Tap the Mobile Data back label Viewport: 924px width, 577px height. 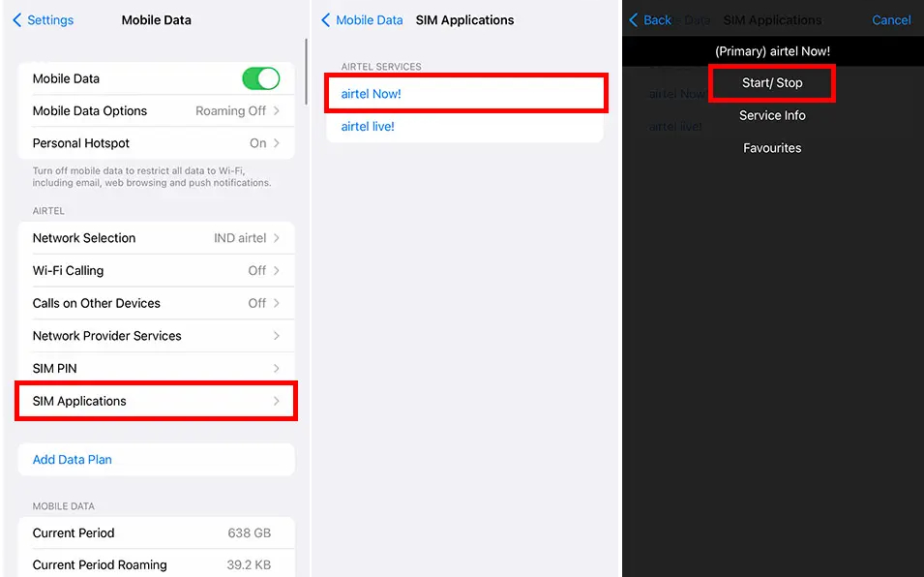click(x=370, y=20)
